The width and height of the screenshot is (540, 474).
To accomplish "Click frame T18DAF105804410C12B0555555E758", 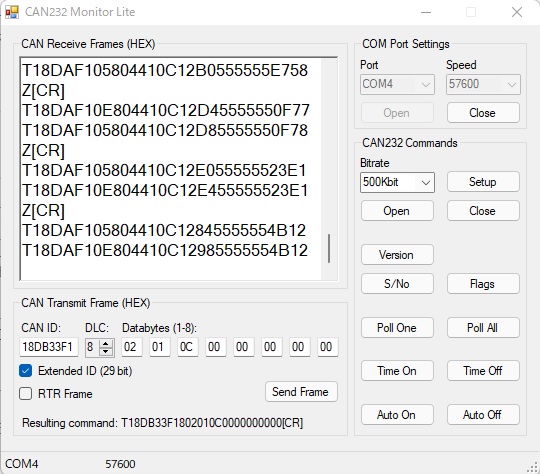I will [165, 70].
